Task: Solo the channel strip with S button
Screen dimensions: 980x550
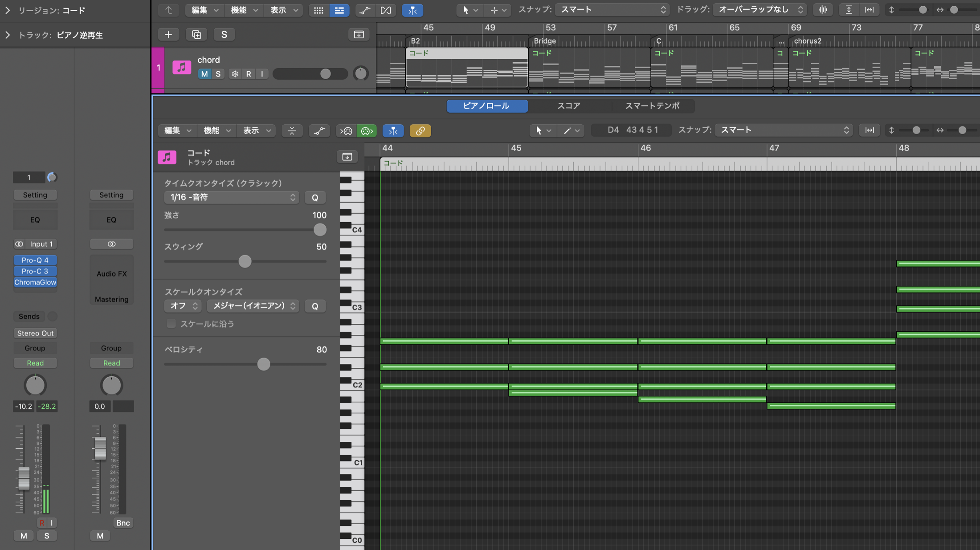Action: tap(46, 536)
